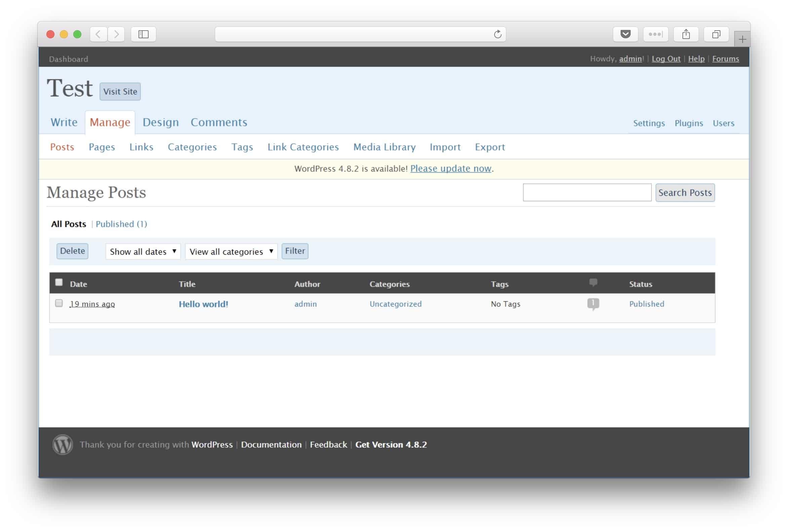
Task: Open the Media Library submenu item
Action: coord(384,147)
